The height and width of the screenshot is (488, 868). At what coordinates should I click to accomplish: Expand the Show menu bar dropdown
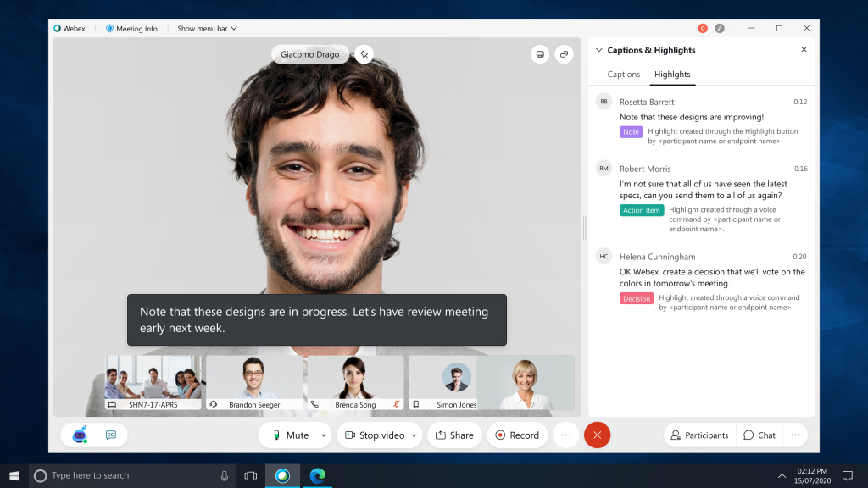207,28
